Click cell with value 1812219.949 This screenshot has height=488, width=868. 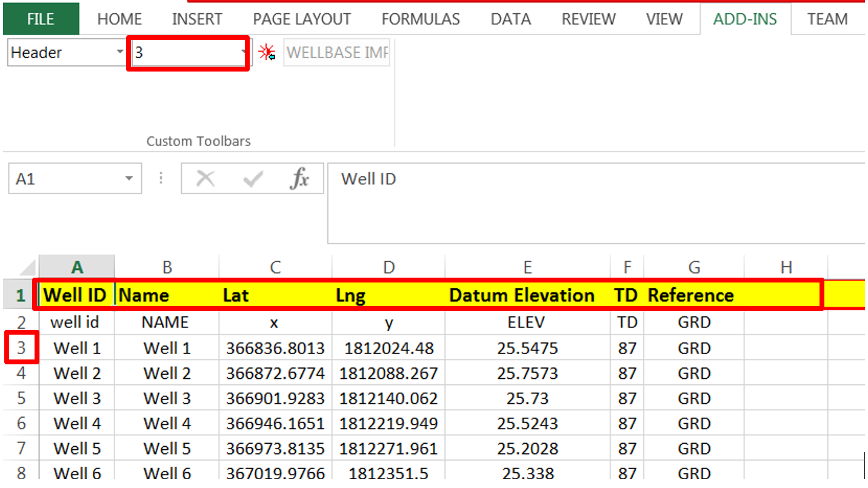click(389, 423)
